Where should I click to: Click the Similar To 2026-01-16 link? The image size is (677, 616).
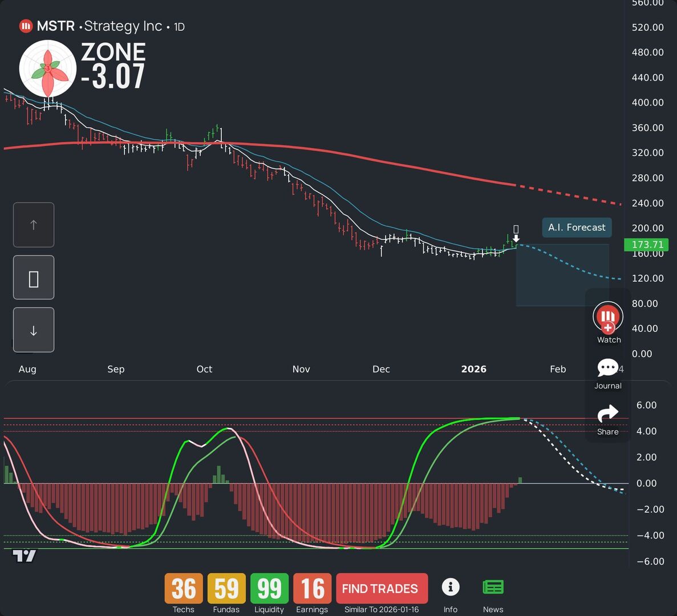(x=382, y=609)
